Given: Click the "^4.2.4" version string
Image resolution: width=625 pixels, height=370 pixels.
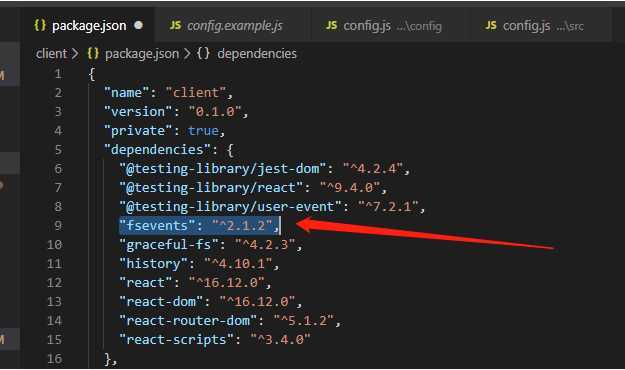Looking at the screenshot, I should click(x=373, y=169).
